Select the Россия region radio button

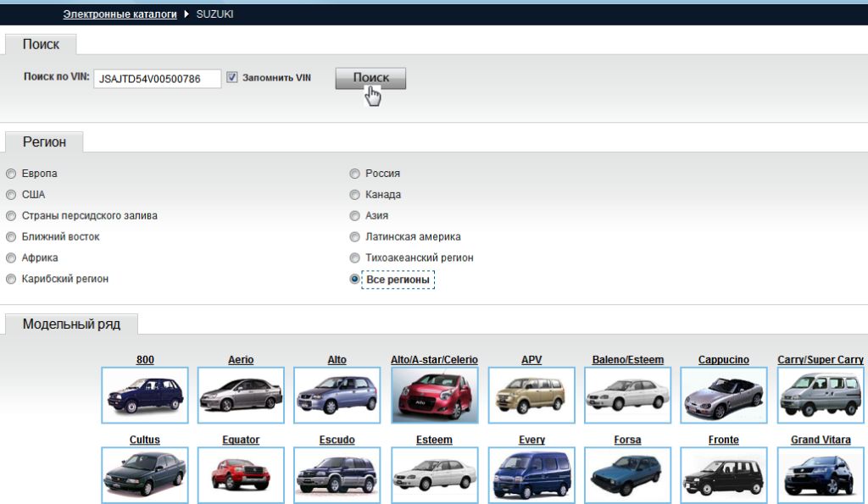click(355, 174)
